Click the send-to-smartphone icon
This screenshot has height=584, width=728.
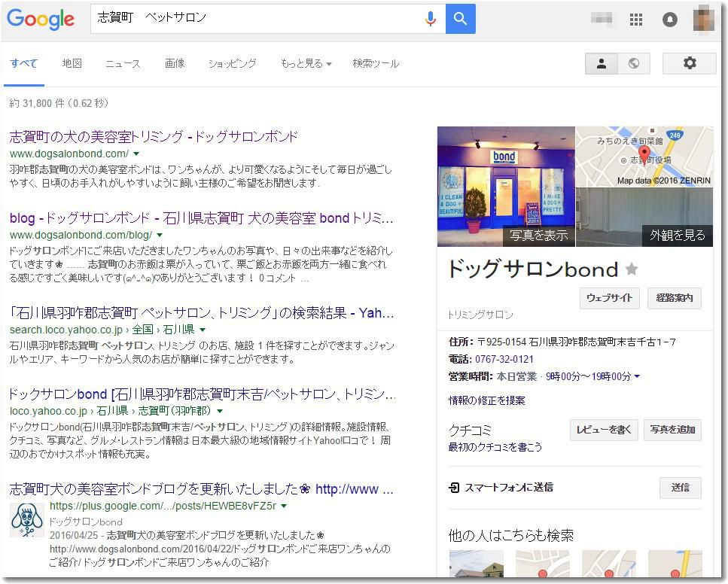tap(454, 488)
